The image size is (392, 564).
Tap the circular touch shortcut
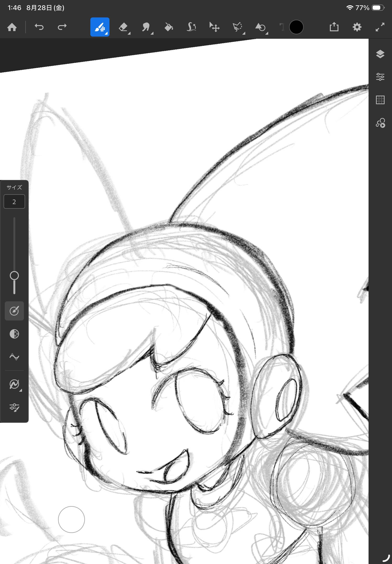[71, 519]
